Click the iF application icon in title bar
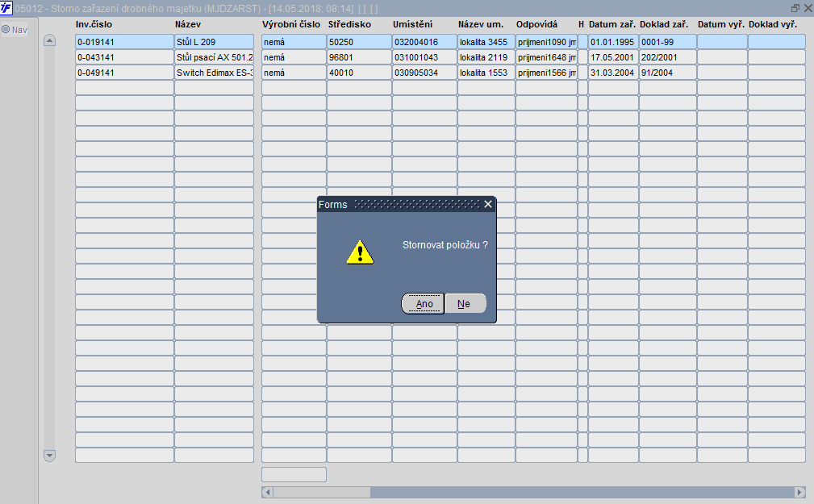Viewport: 814px width, 504px height. pyautogui.click(x=6, y=7)
